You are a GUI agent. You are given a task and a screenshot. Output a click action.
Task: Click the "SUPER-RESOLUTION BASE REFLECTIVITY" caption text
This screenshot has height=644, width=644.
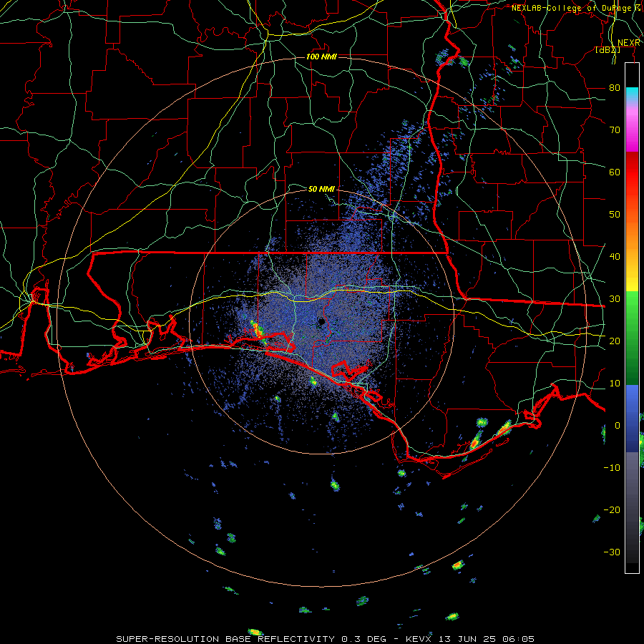pos(225,639)
